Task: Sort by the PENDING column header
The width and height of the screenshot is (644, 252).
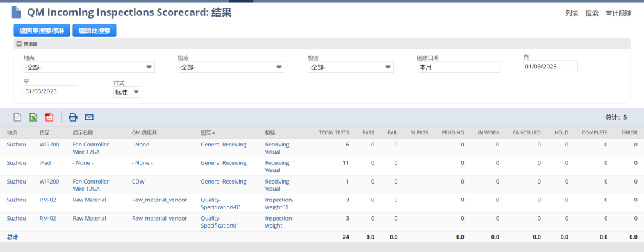Action: (453, 133)
